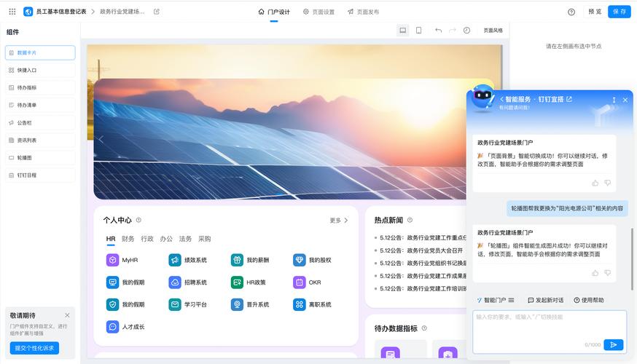Screen dimensions: 637x364
Task: Open OKR app icon
Action: (x=300, y=282)
